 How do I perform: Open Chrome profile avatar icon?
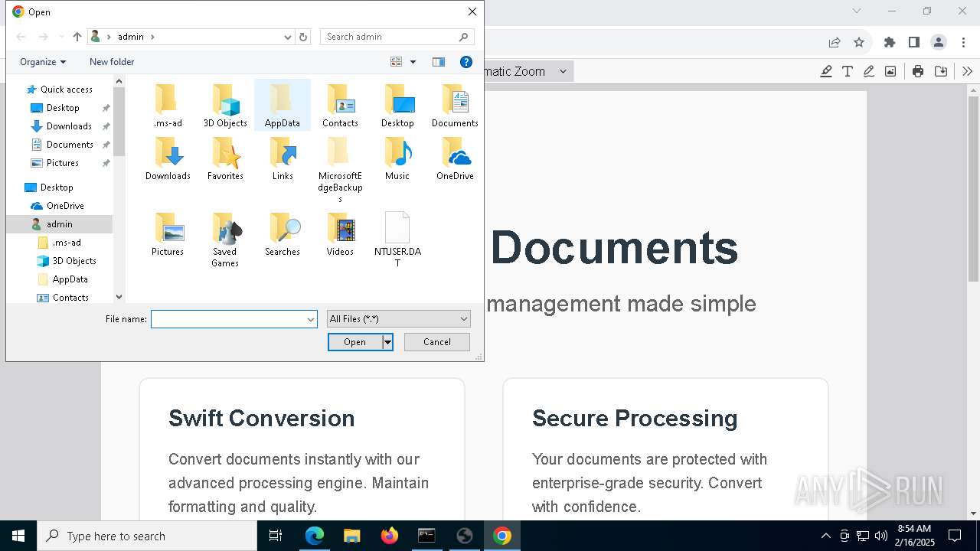coord(938,42)
